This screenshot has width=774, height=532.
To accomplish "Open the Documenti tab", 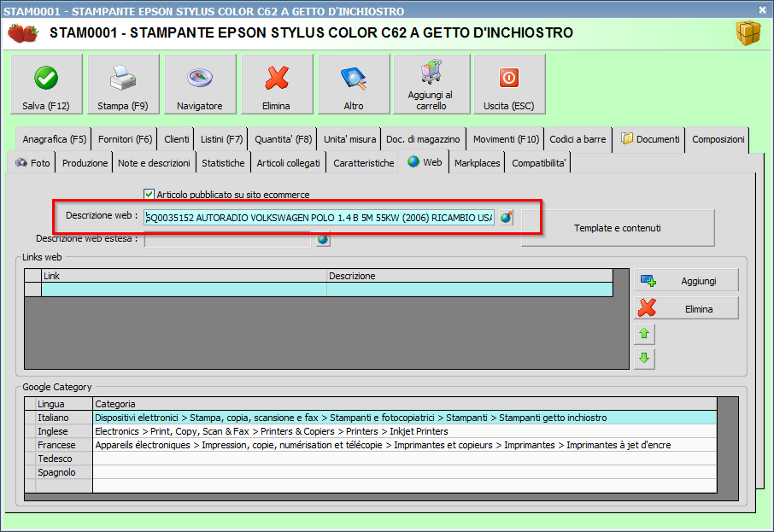I will coord(650,140).
